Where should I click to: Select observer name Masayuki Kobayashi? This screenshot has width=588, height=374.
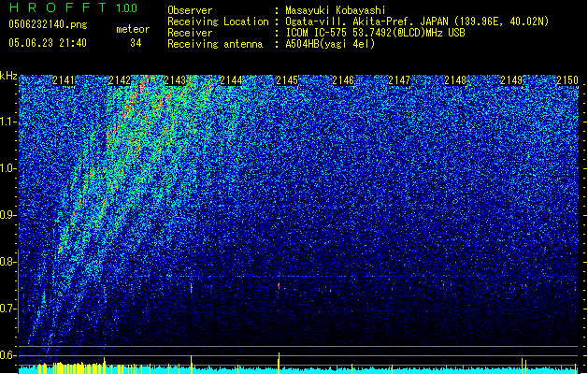coord(336,10)
